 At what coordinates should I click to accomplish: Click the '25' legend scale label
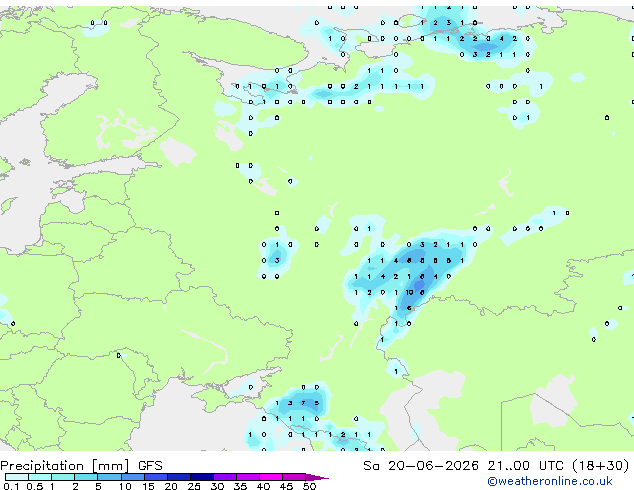pos(194,486)
